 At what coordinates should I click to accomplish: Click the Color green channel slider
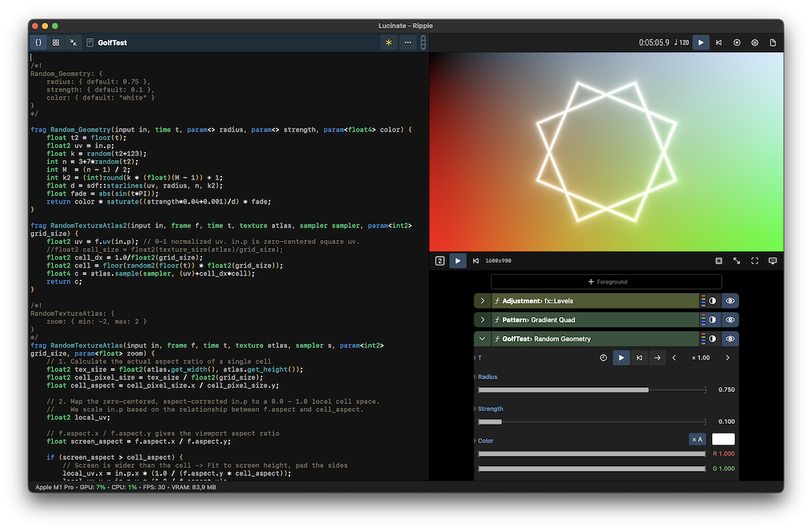(592, 469)
